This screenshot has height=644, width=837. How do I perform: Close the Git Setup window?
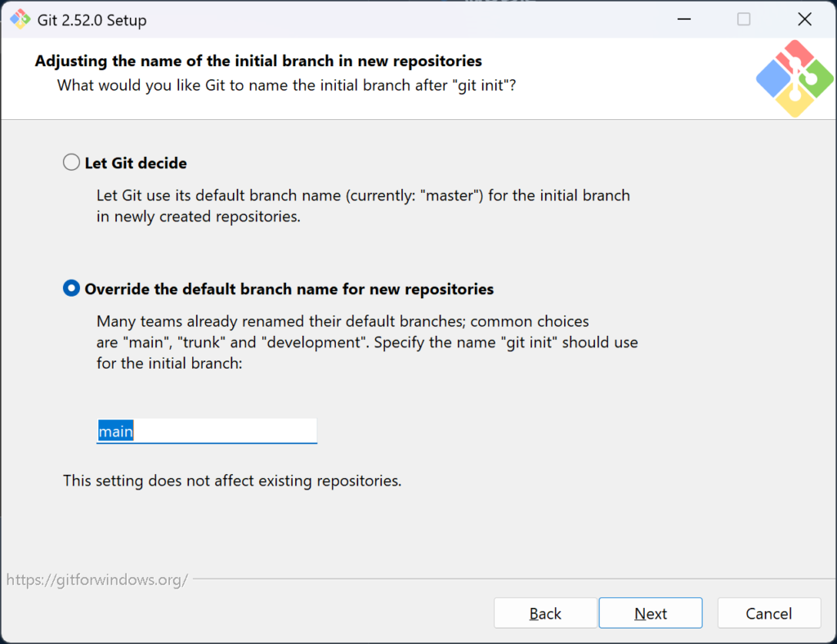[x=804, y=20]
